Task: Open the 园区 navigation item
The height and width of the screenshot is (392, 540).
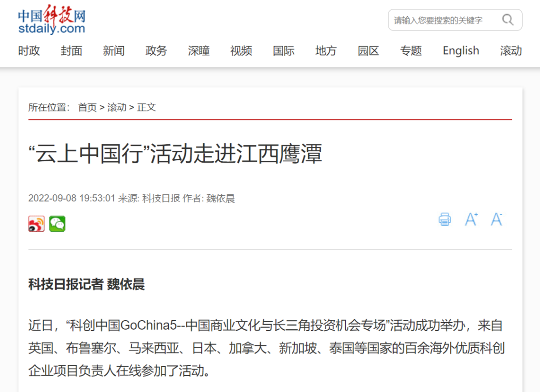Action: pyautogui.click(x=368, y=51)
